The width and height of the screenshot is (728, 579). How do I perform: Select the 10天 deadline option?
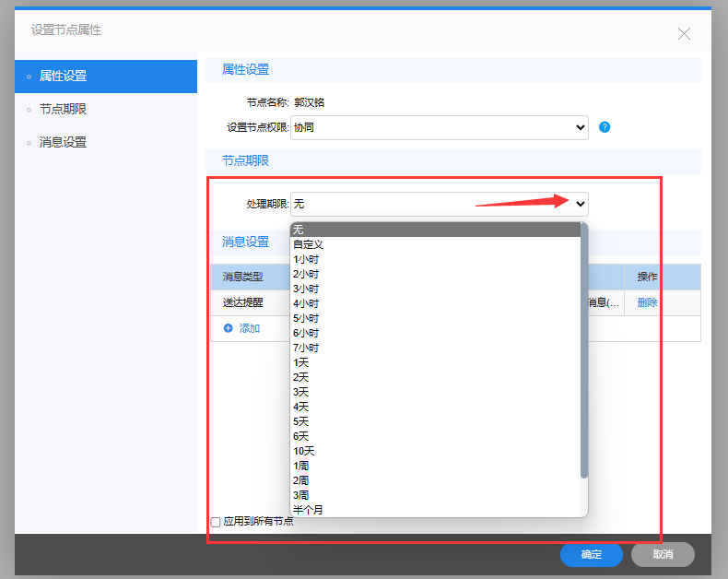(x=304, y=451)
